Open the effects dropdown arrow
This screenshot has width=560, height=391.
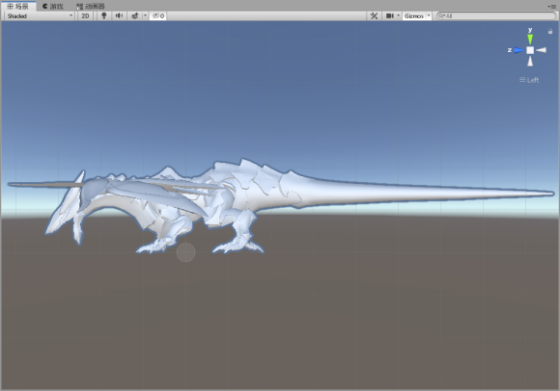[x=145, y=16]
